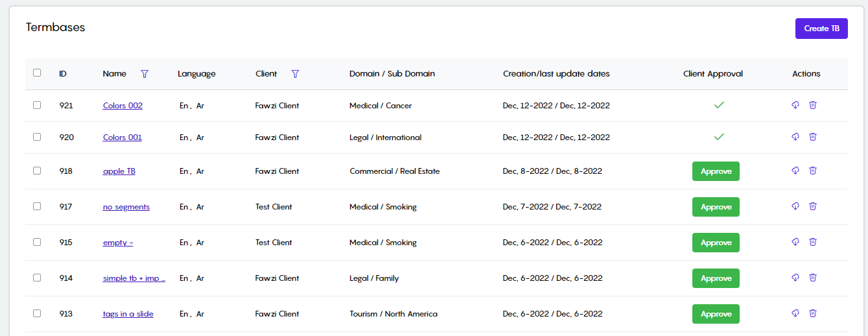Download the Colors 001 termbase
Screen dimensions: 868x336
795,137
